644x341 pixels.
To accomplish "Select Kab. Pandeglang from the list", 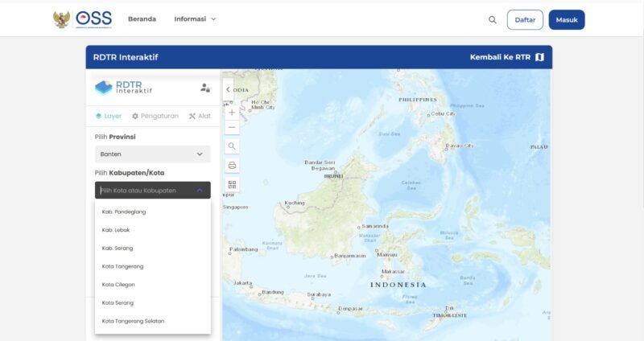I will [153, 212].
